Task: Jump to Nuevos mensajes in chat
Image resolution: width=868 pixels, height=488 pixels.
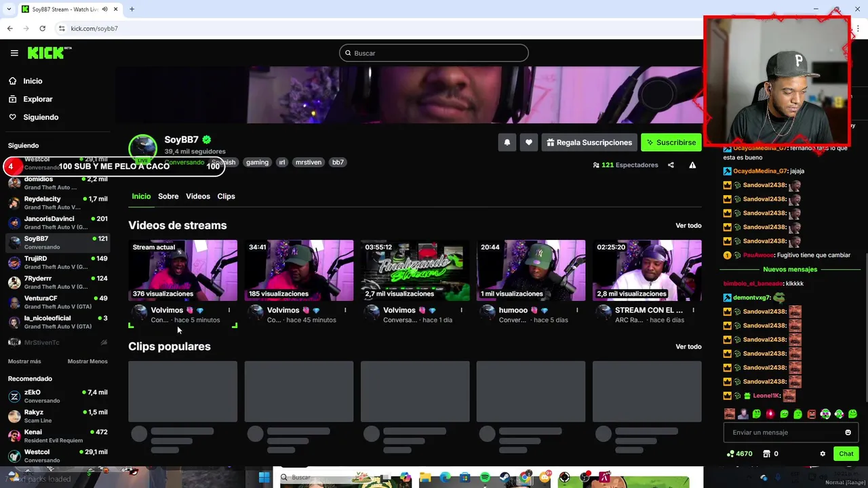Action: tap(790, 269)
